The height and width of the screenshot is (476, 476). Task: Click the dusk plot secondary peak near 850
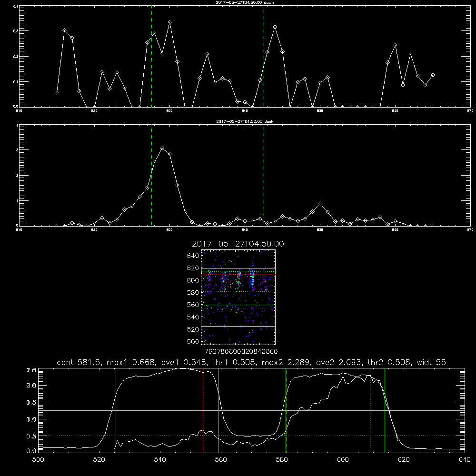click(x=320, y=204)
